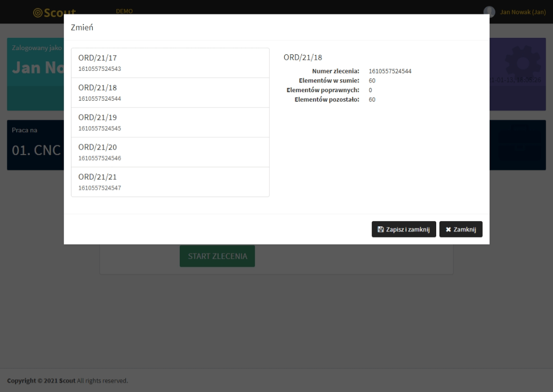Screen dimensions: 553x392
Task: Open the Jan Nowak (Jan) user menu
Action: point(523,12)
